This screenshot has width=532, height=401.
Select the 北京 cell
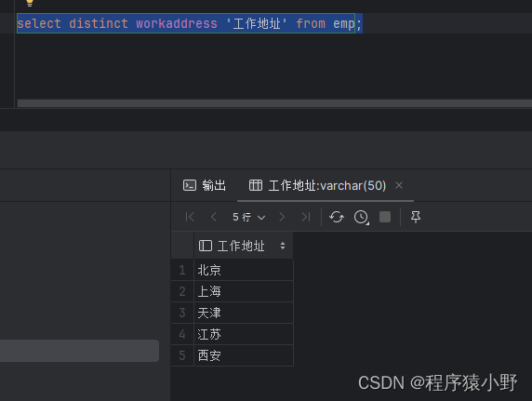click(x=244, y=270)
